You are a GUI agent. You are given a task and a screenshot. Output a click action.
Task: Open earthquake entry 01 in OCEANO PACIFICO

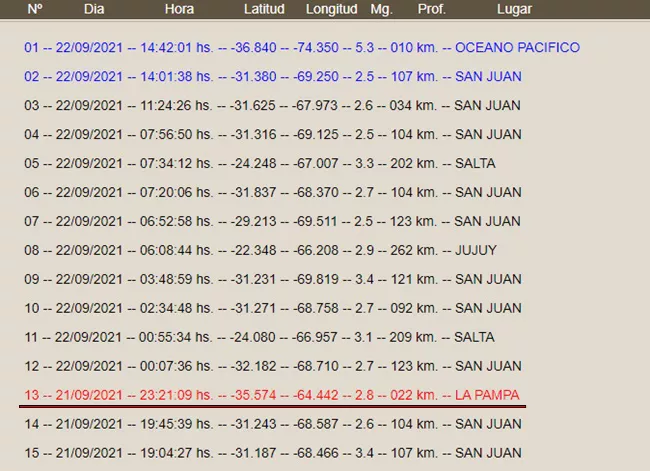coord(301,47)
